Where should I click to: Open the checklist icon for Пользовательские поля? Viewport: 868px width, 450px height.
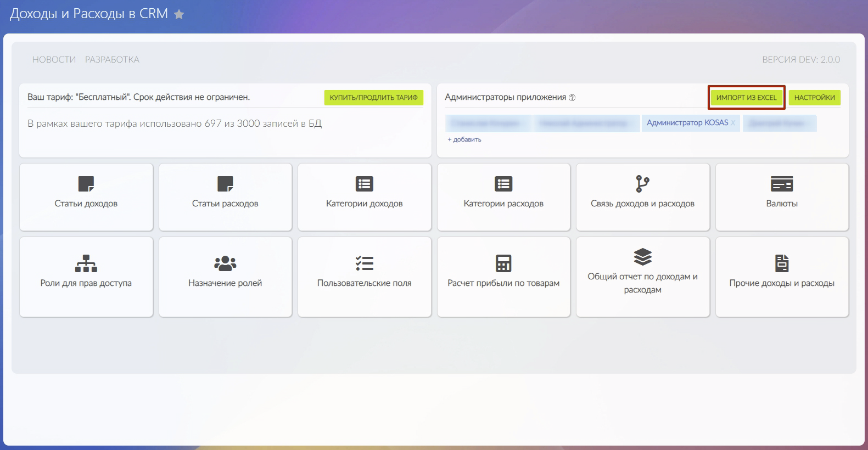click(x=365, y=263)
